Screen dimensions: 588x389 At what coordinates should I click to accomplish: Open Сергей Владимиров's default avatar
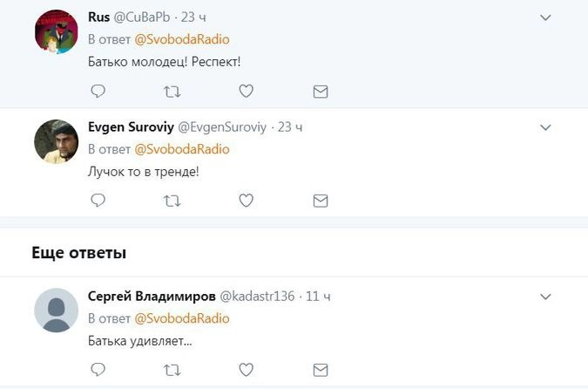coord(57,311)
